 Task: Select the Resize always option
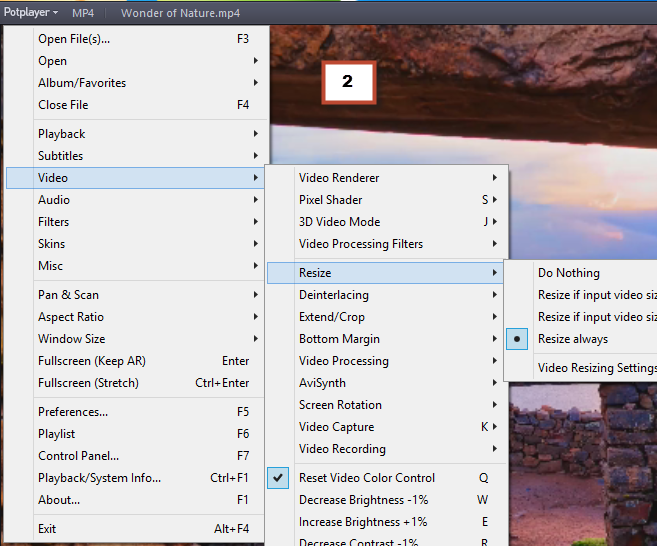(582, 339)
